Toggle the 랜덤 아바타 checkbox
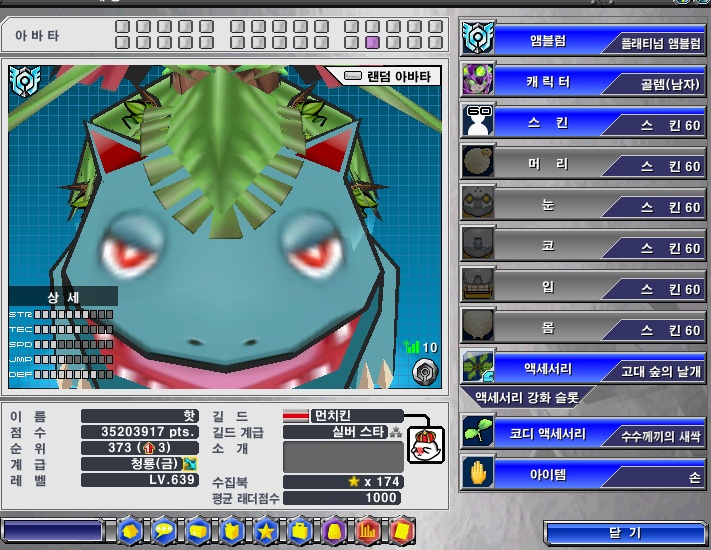 point(353,76)
